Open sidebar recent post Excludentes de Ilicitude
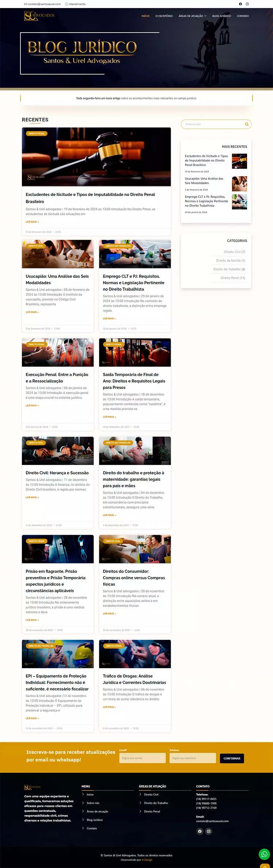This screenshot has height=868, width=273. (206, 160)
